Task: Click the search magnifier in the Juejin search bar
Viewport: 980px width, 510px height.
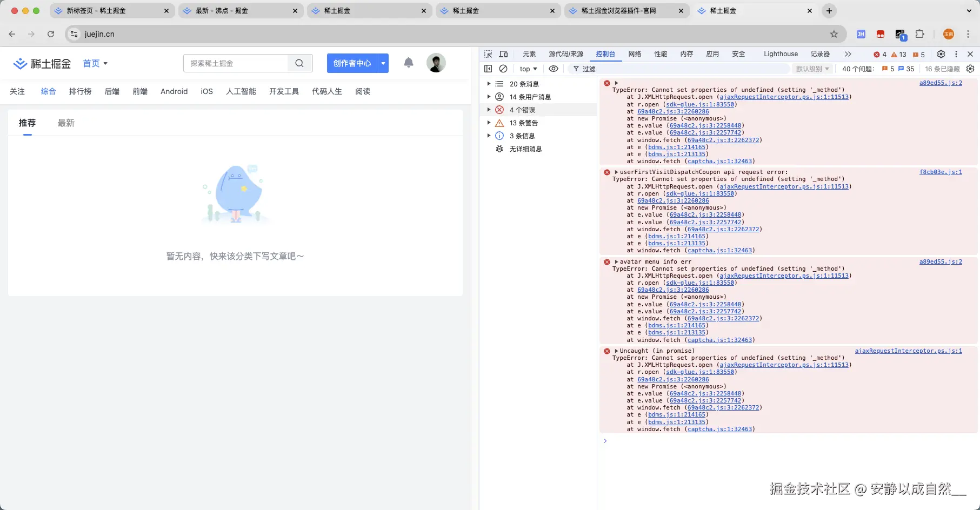Action: [x=299, y=63]
